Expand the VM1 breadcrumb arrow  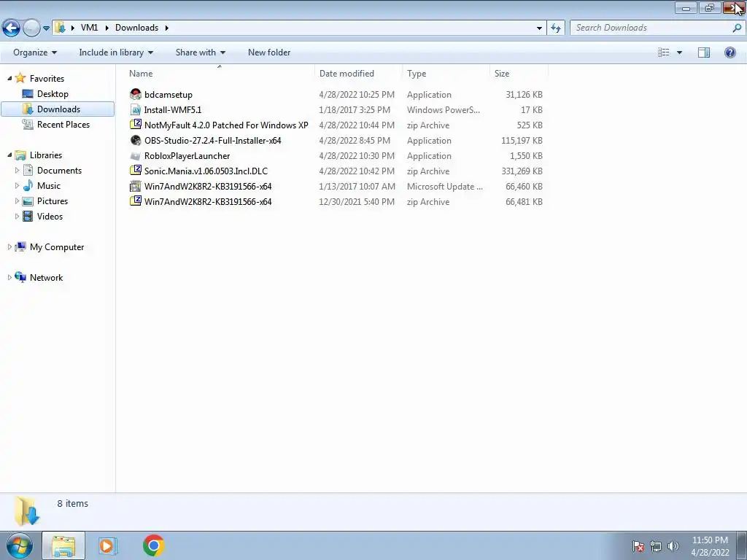pos(106,28)
